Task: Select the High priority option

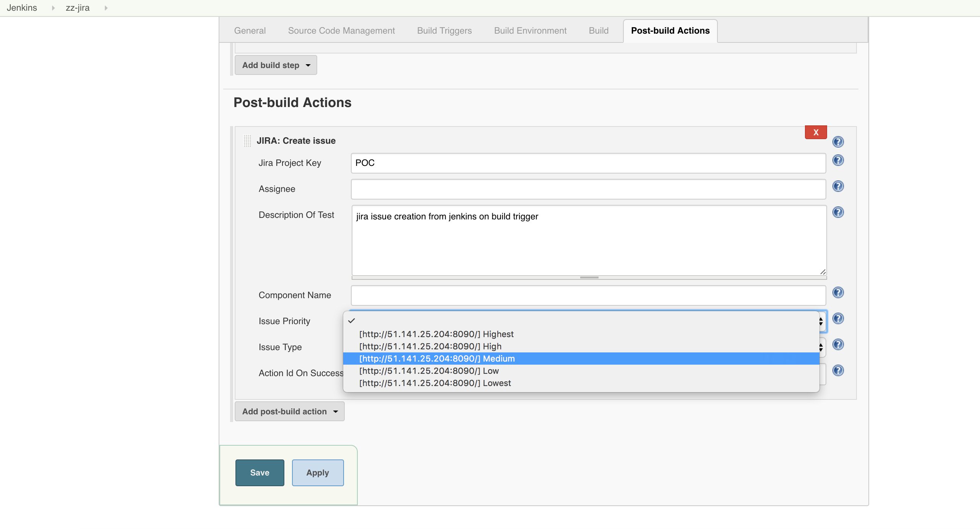Action: click(x=581, y=346)
